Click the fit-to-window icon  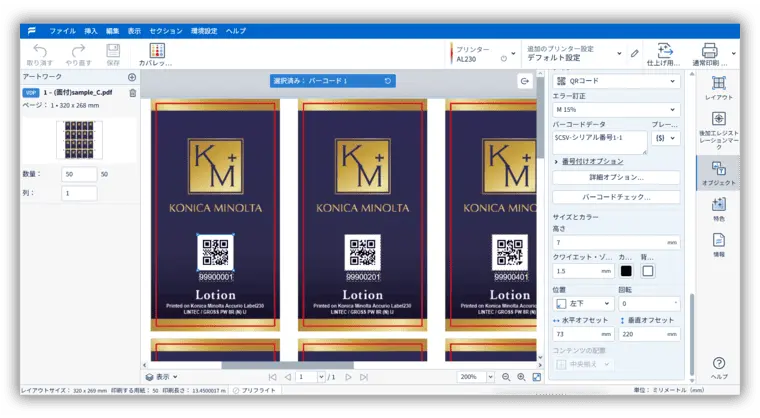pyautogui.click(x=537, y=377)
